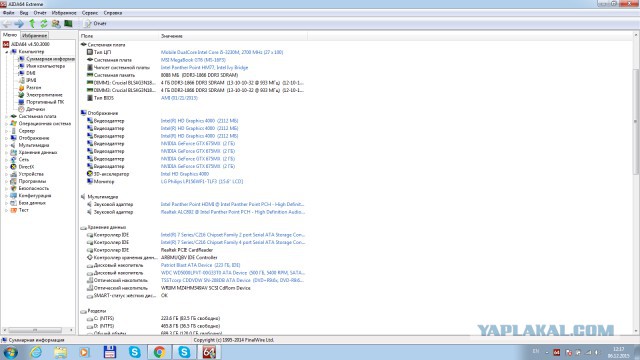Select Имя компьютера in the tree
Screen dimensions: 640x360
(x=42, y=66)
